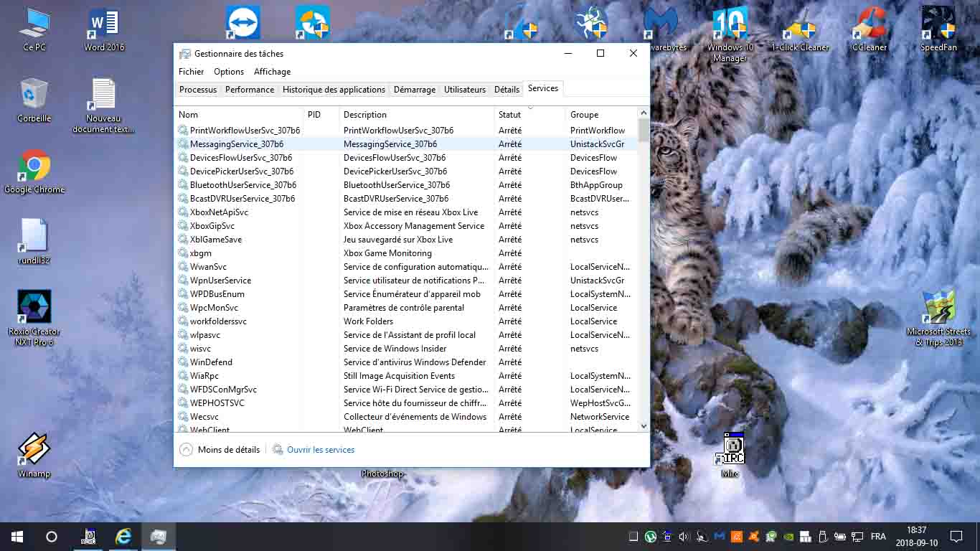The height and width of the screenshot is (551, 980).
Task: Switch to the Détails tab
Action: tap(507, 90)
